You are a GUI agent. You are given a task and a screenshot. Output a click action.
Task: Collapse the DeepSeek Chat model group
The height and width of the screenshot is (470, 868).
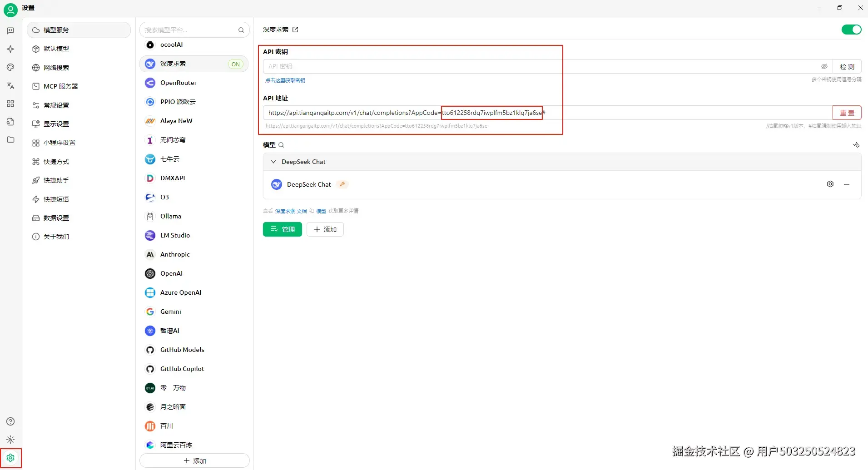(273, 162)
